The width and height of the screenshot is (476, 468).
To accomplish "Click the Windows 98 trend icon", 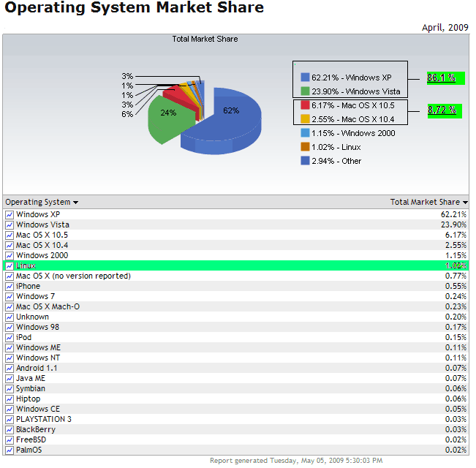I will coord(10,328).
